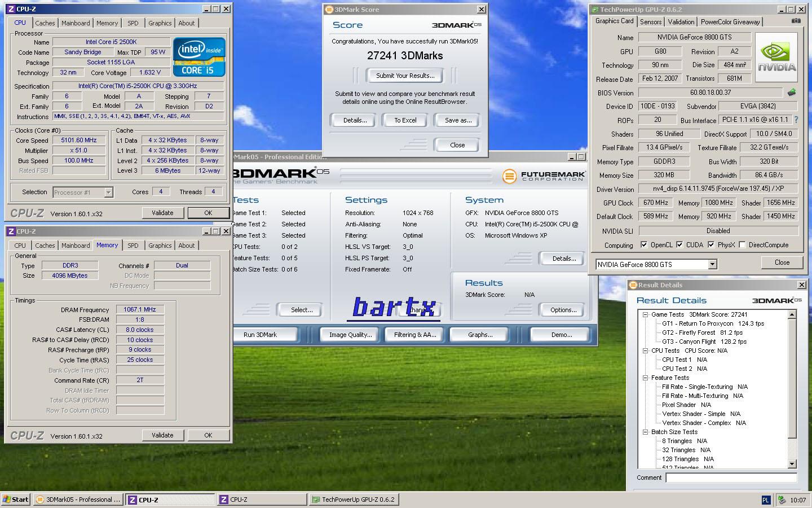Click the GPU-Z screenshot camera icon

point(796,21)
